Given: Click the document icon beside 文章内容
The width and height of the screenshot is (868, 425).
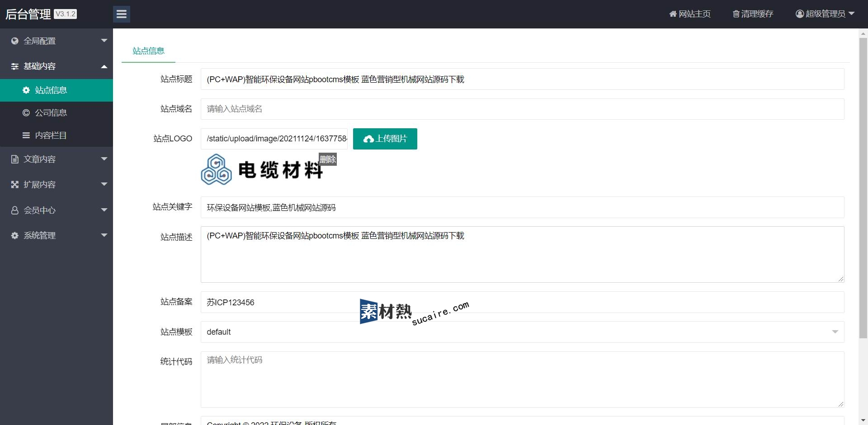Looking at the screenshot, I should click(x=15, y=159).
